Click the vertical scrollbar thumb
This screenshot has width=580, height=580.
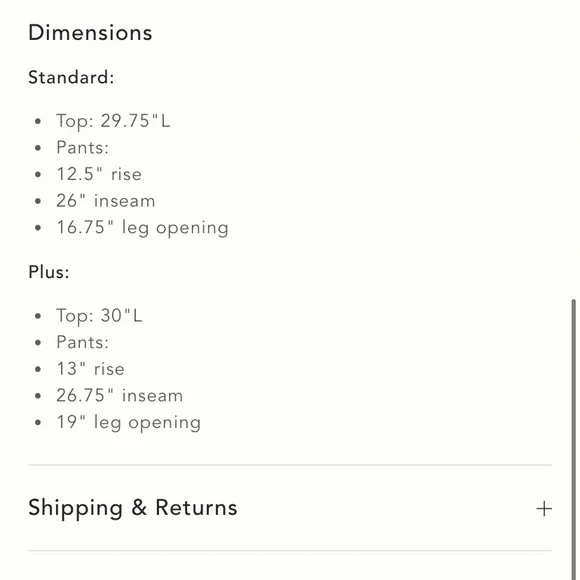(573, 439)
